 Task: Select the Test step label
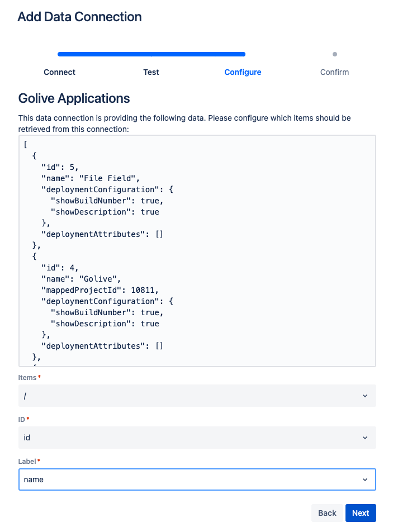coord(151,72)
